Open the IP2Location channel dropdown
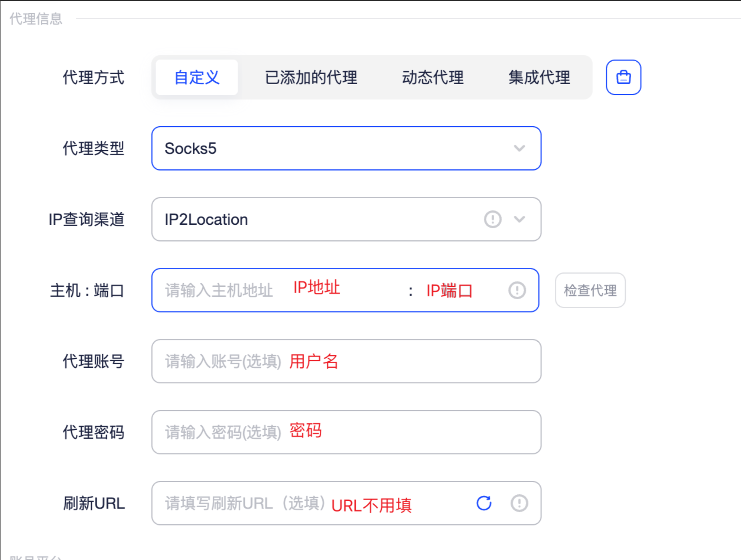This screenshot has width=741, height=560. [346, 220]
